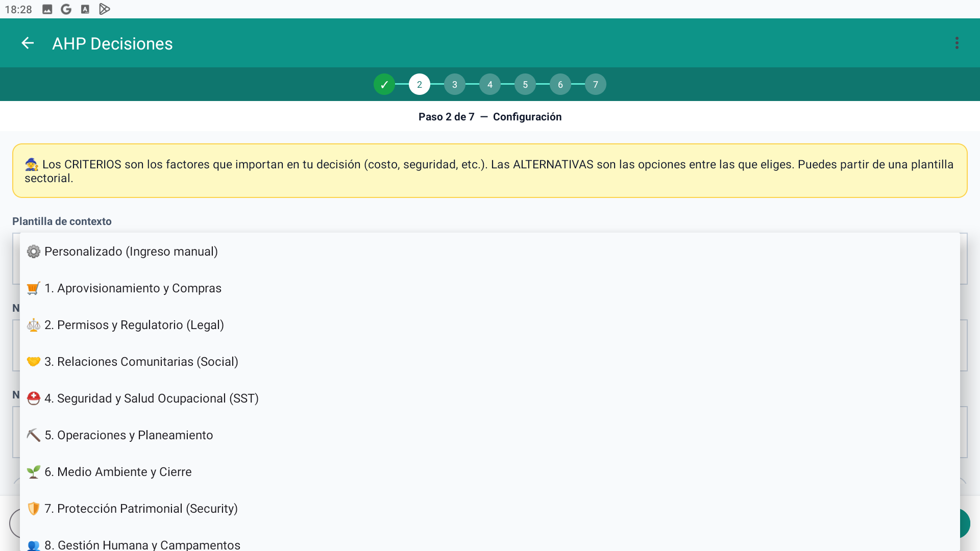Screen dimensions: 980x551
Task: Click the 'AHP Decisiones' title
Action: click(112, 44)
